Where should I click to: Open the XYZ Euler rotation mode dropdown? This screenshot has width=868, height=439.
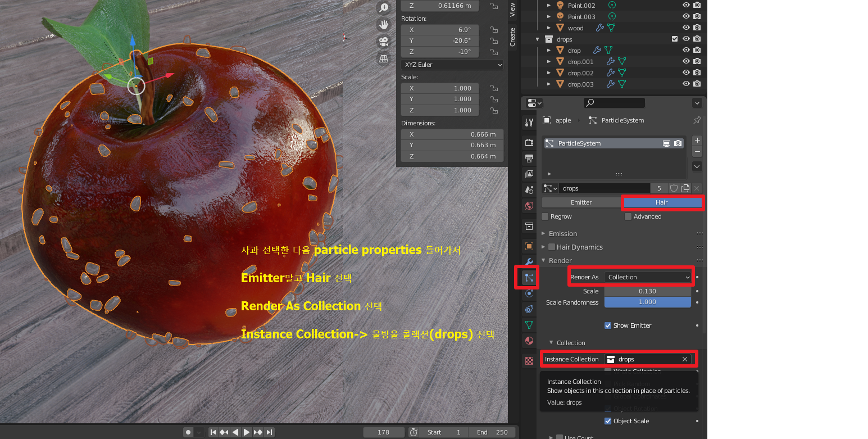452,65
